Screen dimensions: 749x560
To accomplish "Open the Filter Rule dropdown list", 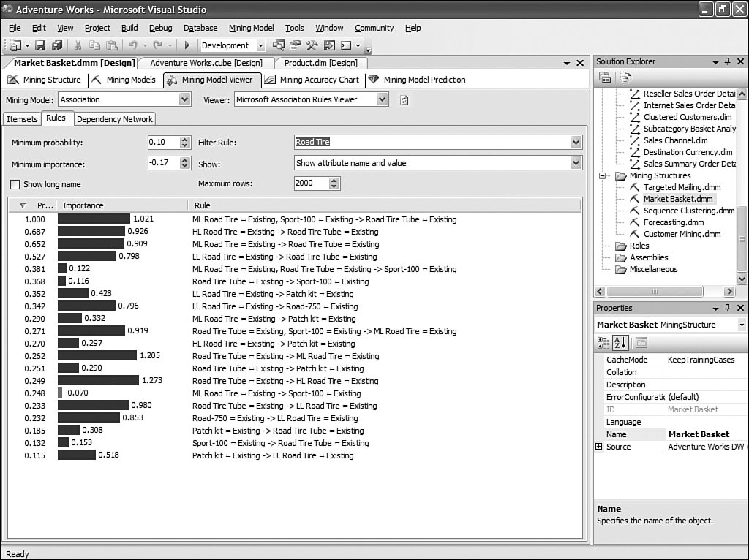I will 576,143.
